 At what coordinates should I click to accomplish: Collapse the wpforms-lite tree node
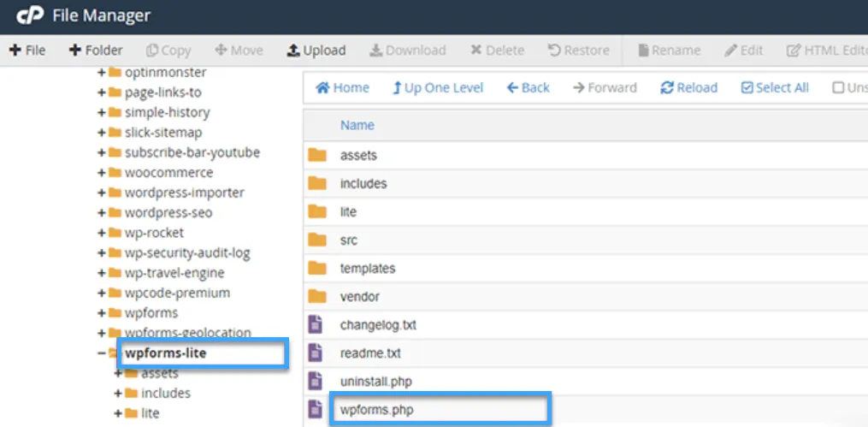click(101, 353)
